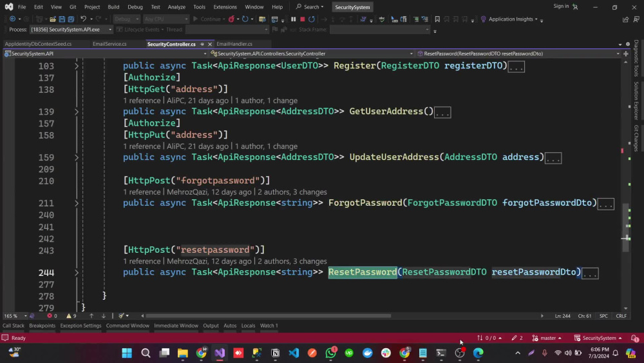Click the Save All toolbar icon

tap(71, 19)
